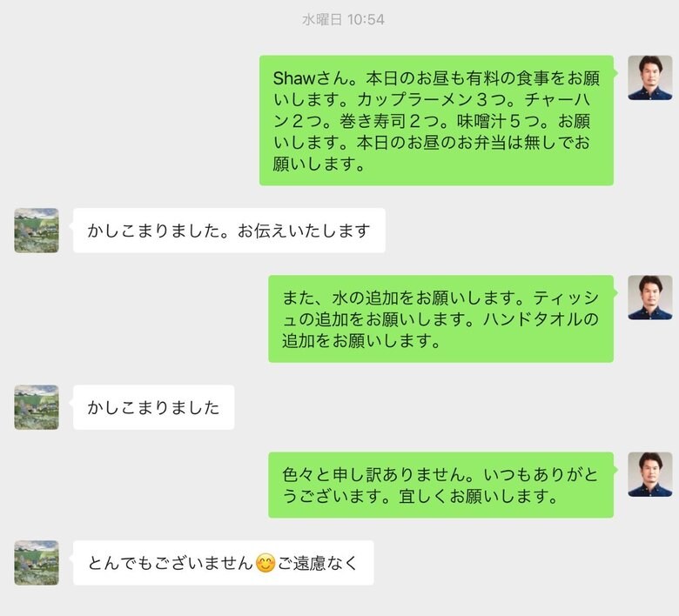Select the white かしこまりました。お伝えいたします bubble
This screenshot has height=616, width=679.
tap(229, 231)
